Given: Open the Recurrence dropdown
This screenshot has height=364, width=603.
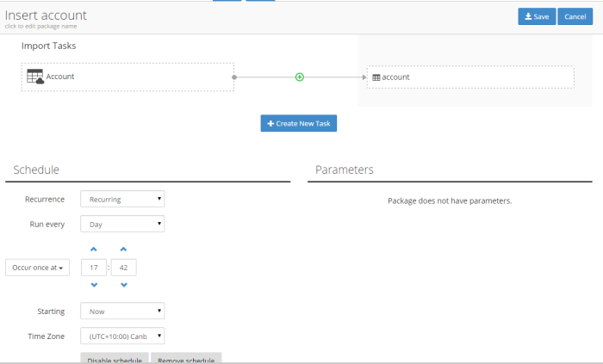Looking at the screenshot, I should click(121, 199).
